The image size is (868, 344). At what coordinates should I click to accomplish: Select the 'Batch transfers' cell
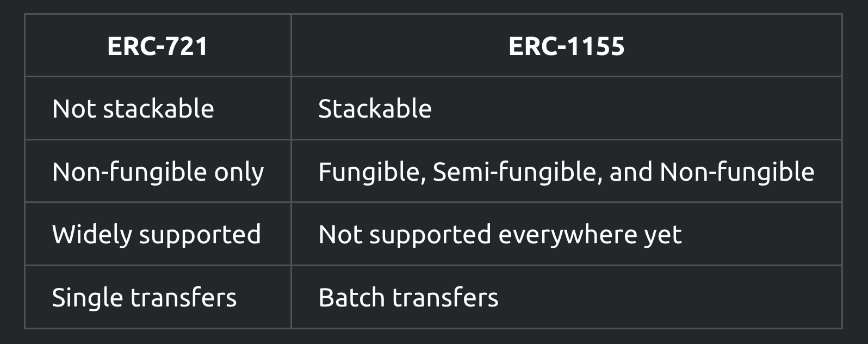[567, 297]
